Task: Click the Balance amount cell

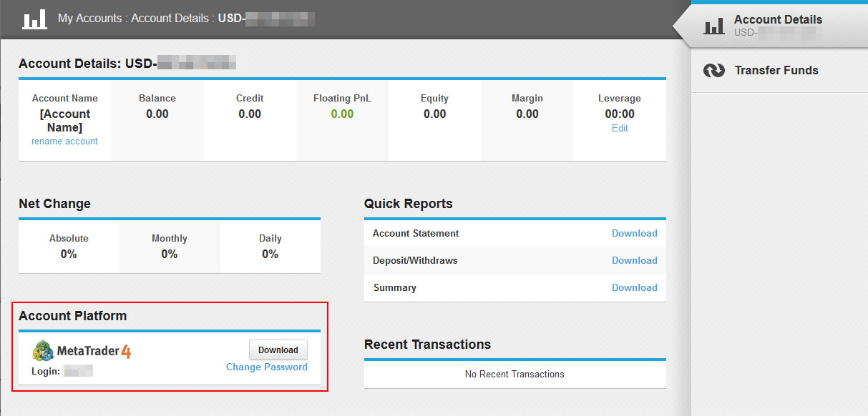Action: tap(157, 114)
